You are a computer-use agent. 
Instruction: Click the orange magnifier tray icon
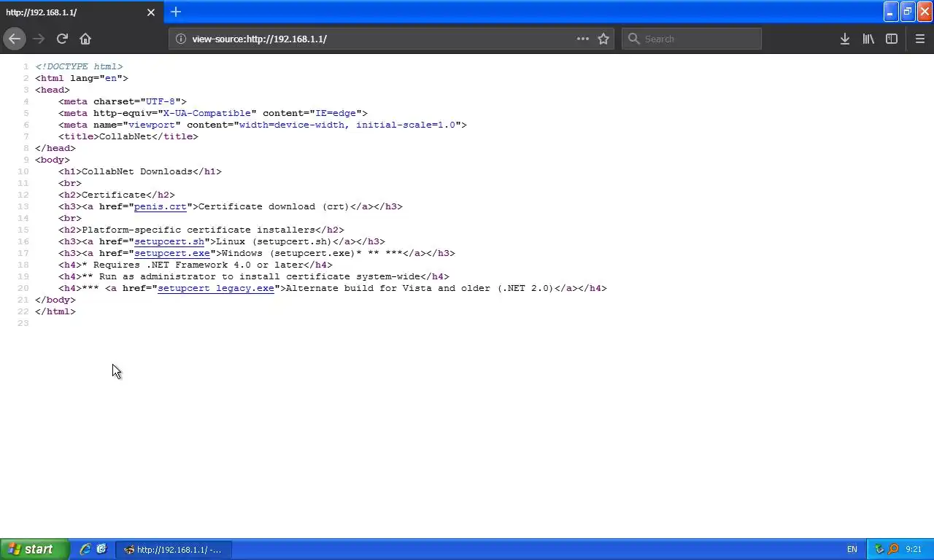(x=892, y=549)
